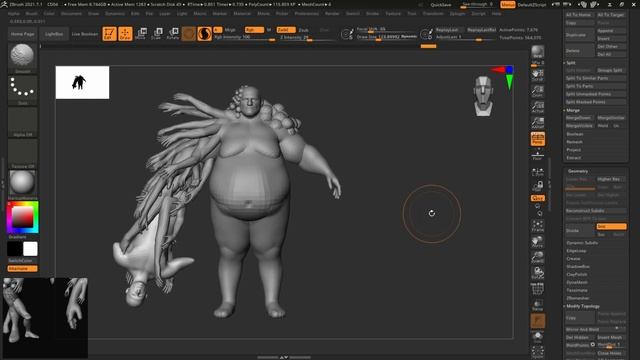
Task: Click the Rotate view icon in right shelf
Action: (538, 273)
